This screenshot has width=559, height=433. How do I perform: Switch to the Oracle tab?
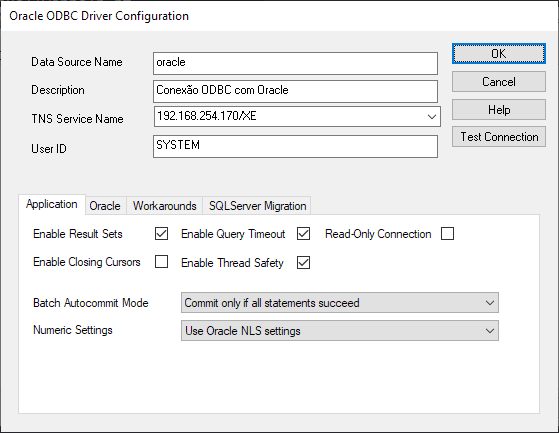[x=105, y=206]
